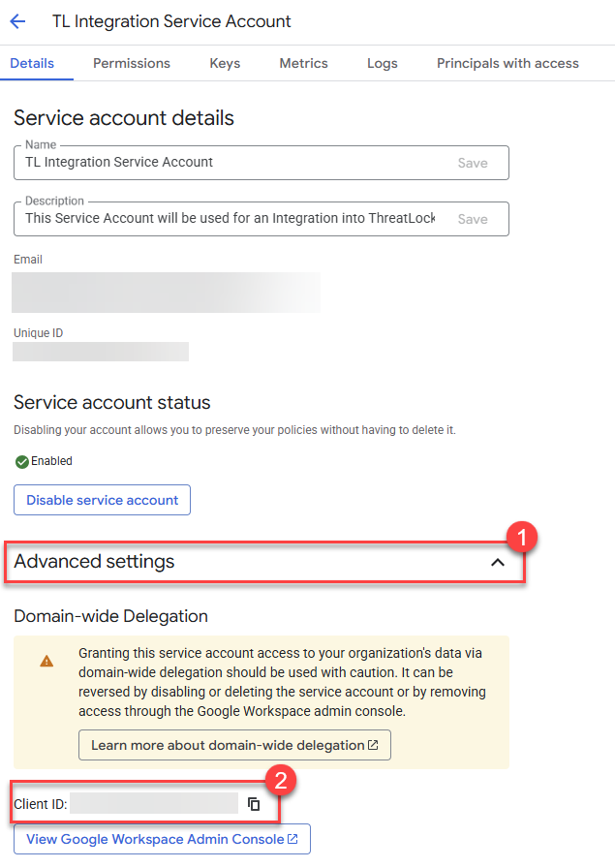Click the orange warning triangle icon
This screenshot has width=615, height=868.
[x=46, y=661]
